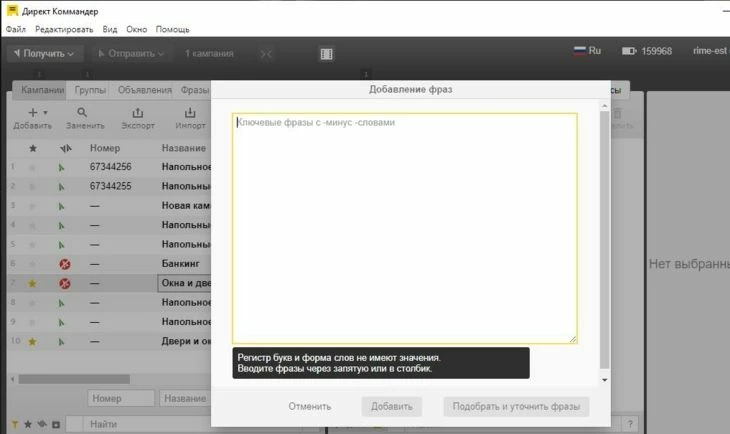This screenshot has height=434, width=730.
Task: Toggle favorite star on the Банкинг row
Action: click(x=32, y=264)
